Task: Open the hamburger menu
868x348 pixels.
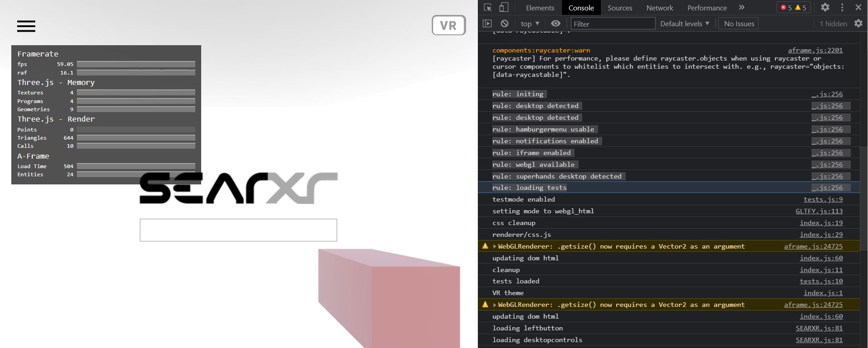Action: [x=26, y=26]
